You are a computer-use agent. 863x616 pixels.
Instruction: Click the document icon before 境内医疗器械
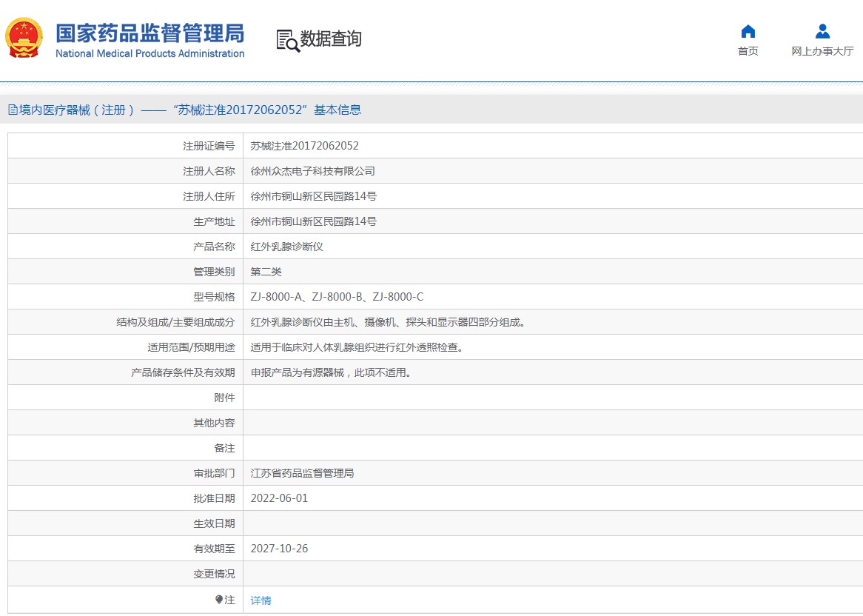[13, 110]
